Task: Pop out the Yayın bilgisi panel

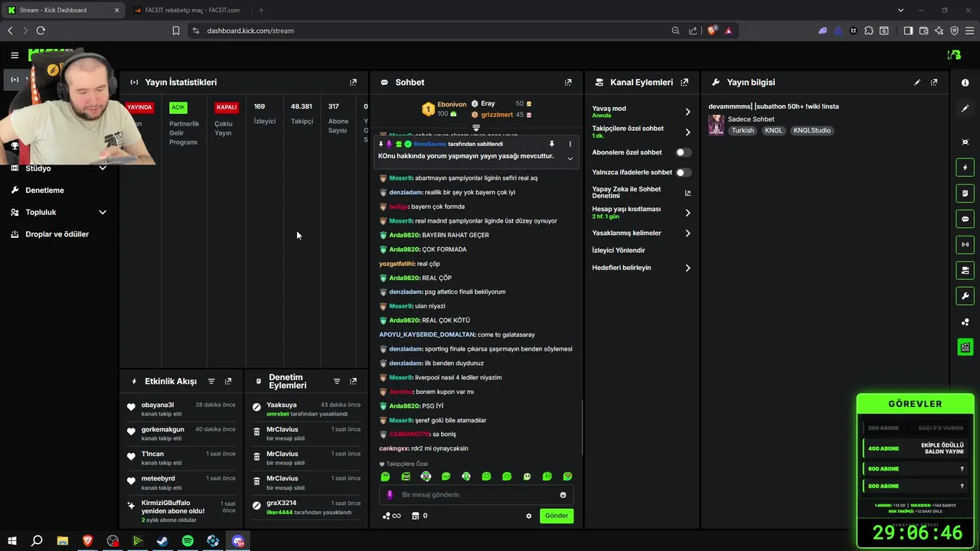Action: tap(934, 82)
